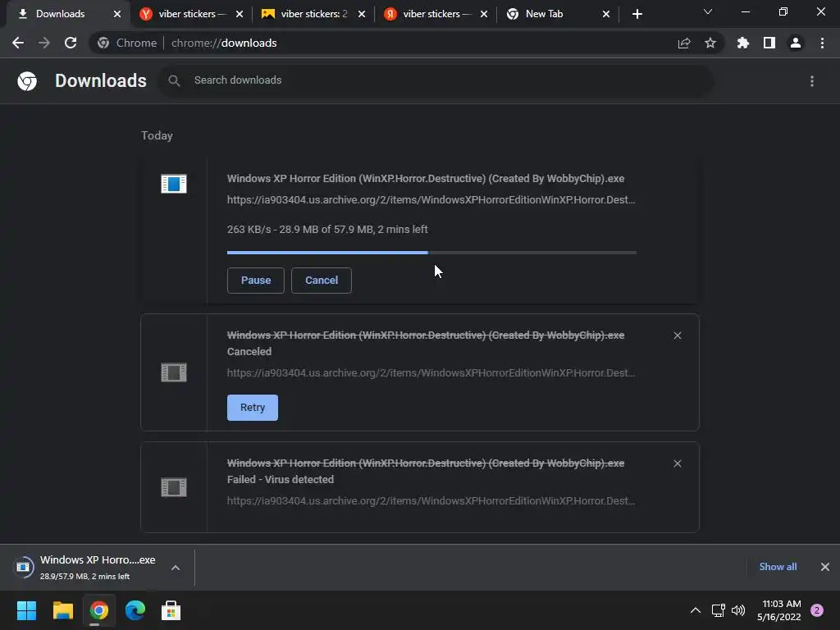The width and height of the screenshot is (840, 630).
Task: Reload the downloads page
Action: (71, 43)
